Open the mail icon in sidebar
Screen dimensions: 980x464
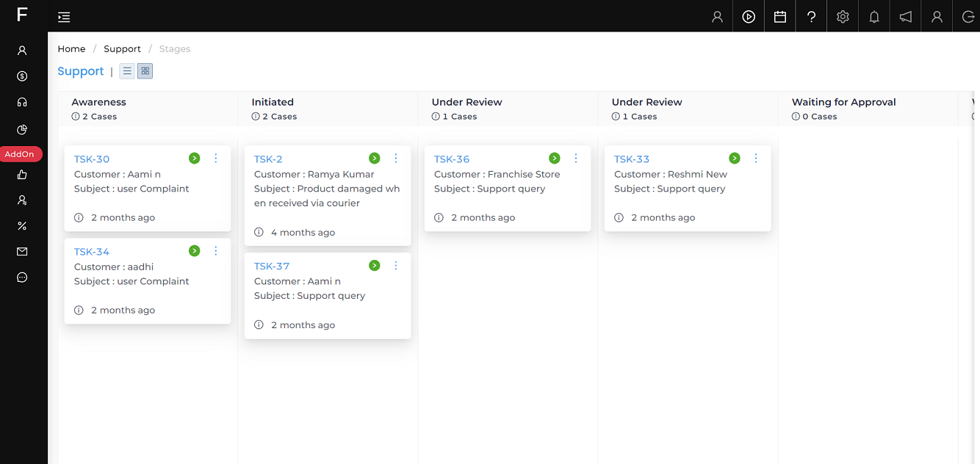22,252
